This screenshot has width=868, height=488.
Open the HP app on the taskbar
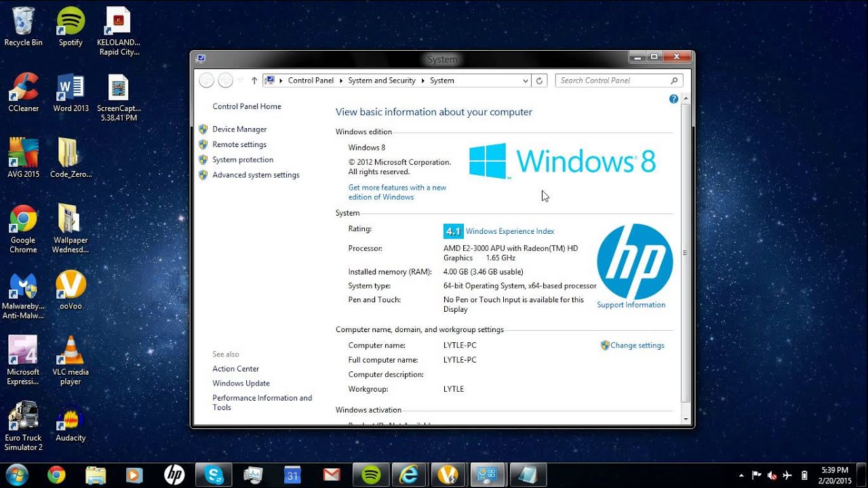point(174,475)
